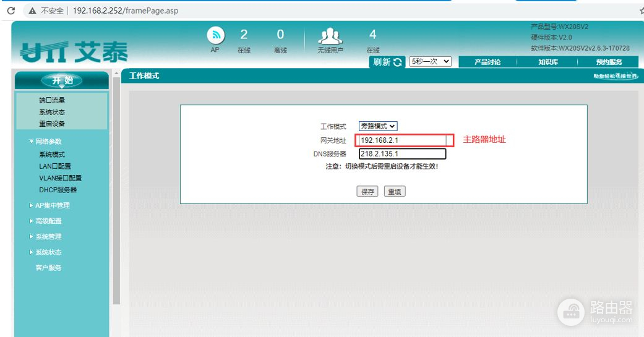Screen dimensions: 644x337
Task: Click the wireless users people icon
Action: tap(330, 36)
